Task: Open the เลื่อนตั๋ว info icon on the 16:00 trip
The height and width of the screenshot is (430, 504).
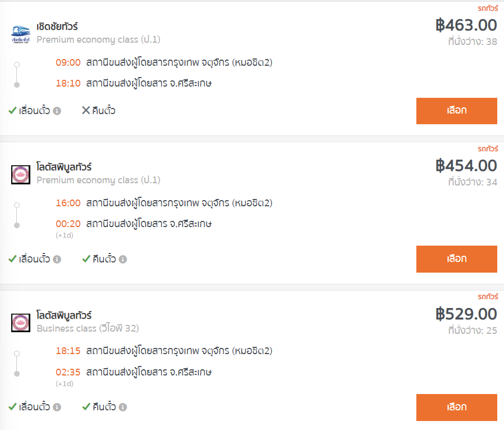Action: point(57,259)
